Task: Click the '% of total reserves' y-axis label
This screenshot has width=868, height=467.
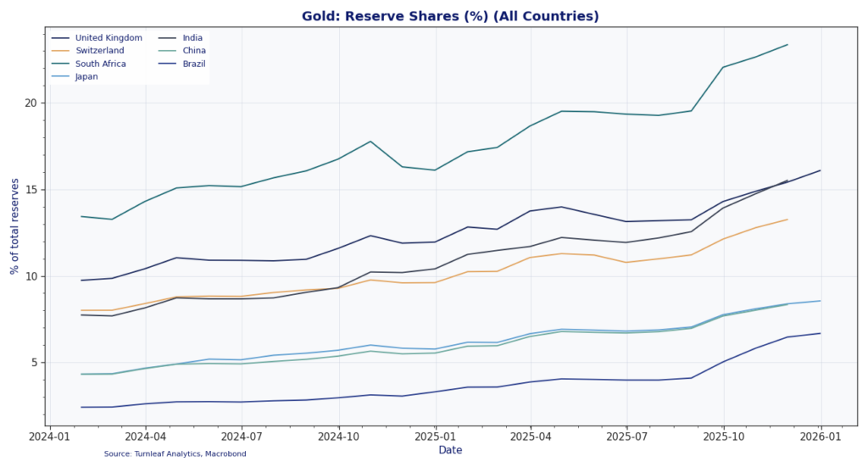Action: pyautogui.click(x=14, y=226)
